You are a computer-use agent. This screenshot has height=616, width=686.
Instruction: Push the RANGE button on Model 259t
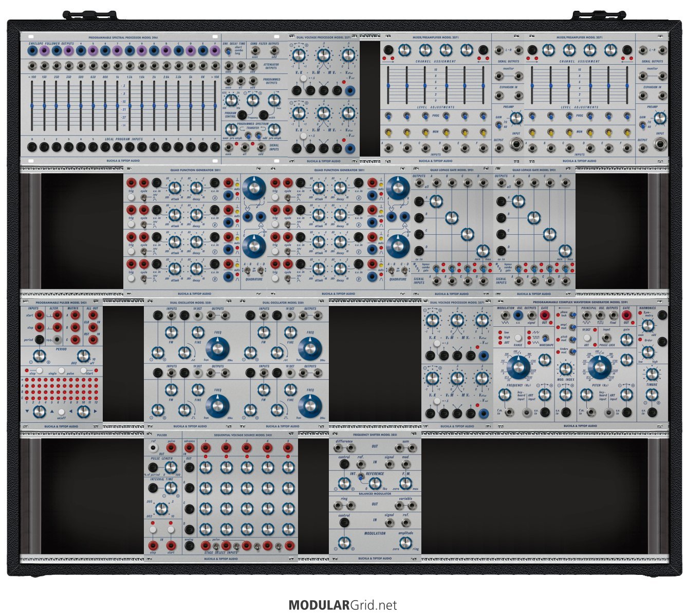tap(518, 338)
